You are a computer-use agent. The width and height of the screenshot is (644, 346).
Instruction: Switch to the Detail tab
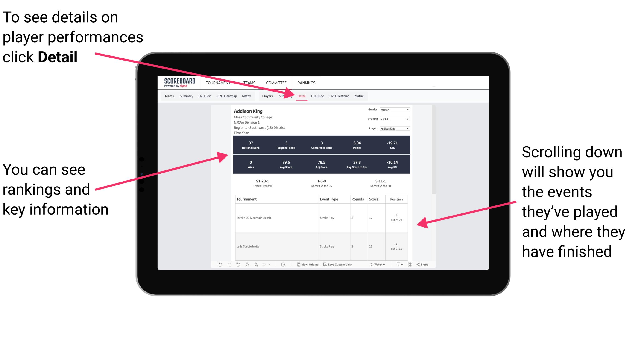coord(302,96)
